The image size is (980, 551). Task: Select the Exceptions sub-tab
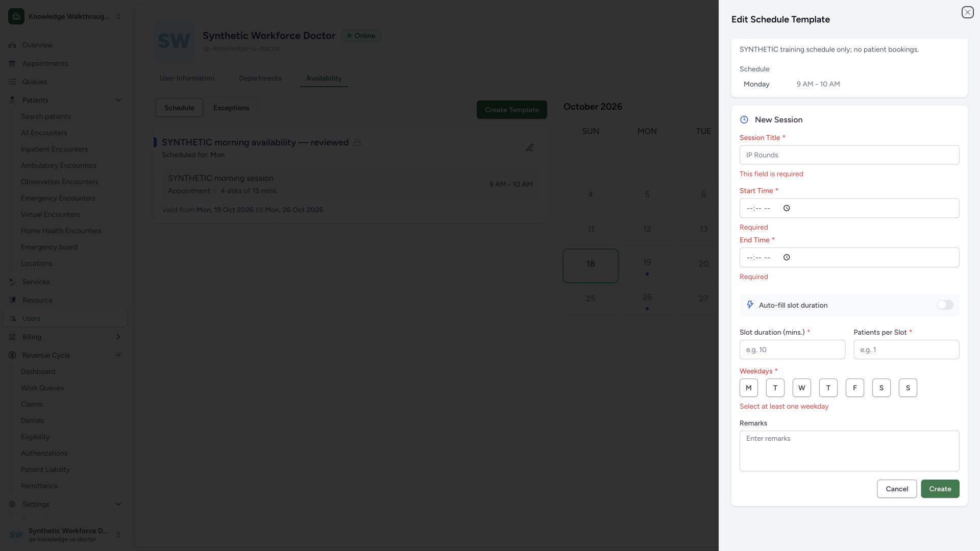coord(231,108)
